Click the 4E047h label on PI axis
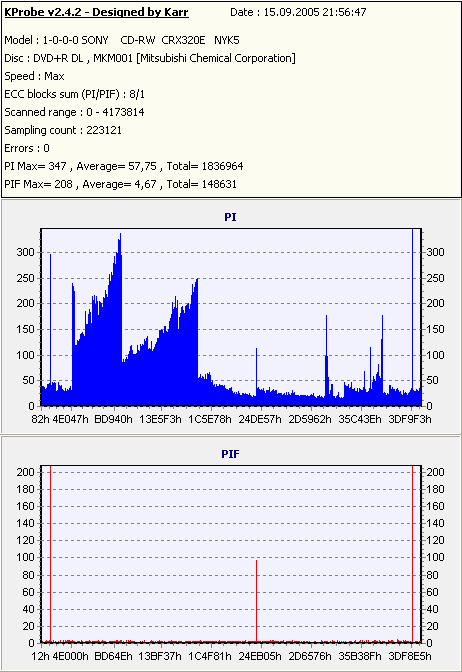The width and height of the screenshot is (462, 672). (70, 419)
